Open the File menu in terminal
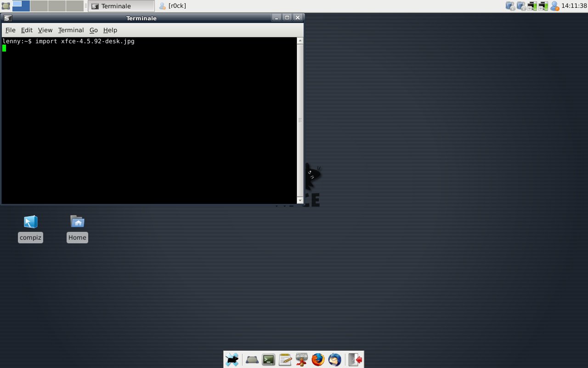Viewport: 588px width, 368px height. (10, 30)
